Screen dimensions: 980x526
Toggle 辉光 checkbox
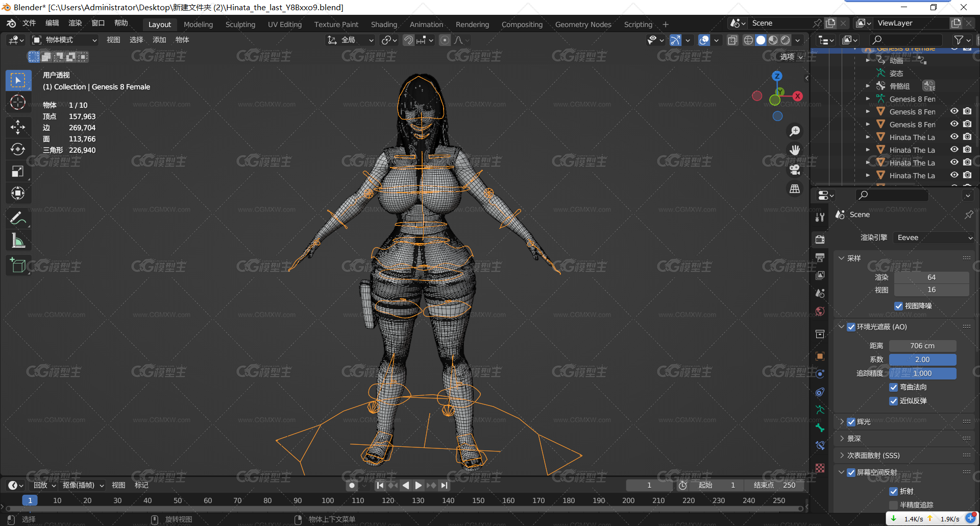[x=851, y=422]
